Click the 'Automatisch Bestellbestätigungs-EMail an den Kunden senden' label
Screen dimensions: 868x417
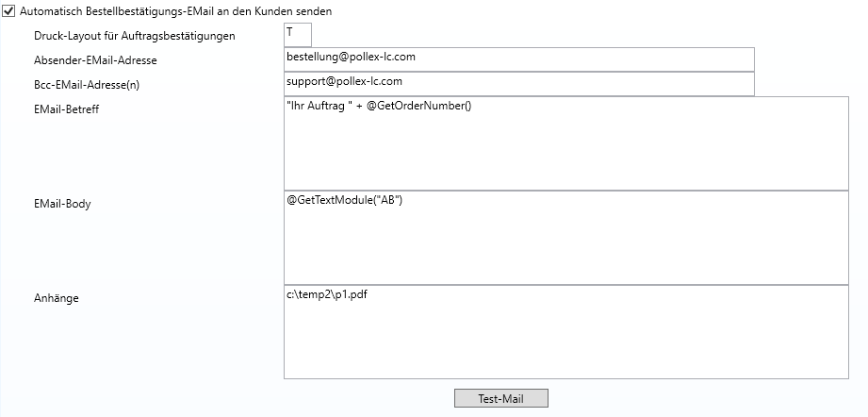click(175, 11)
